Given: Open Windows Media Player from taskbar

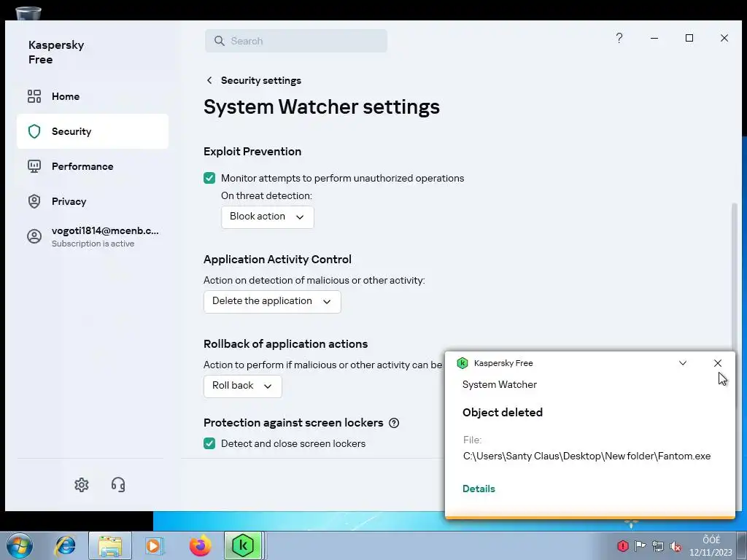Looking at the screenshot, I should coord(155,545).
